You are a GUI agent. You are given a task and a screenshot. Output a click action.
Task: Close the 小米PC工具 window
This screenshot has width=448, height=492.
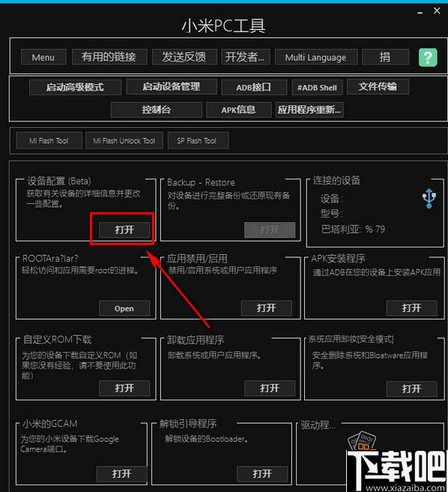coord(437,10)
